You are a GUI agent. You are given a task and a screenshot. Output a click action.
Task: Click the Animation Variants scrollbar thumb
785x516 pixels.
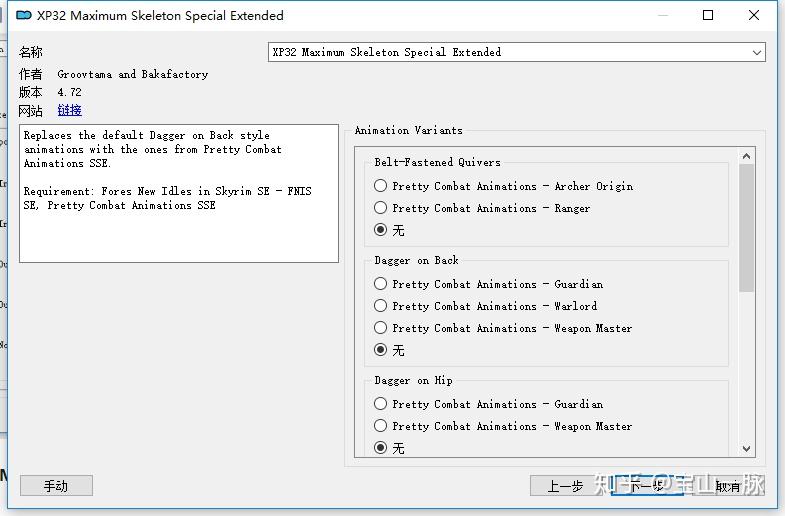pyautogui.click(x=746, y=228)
